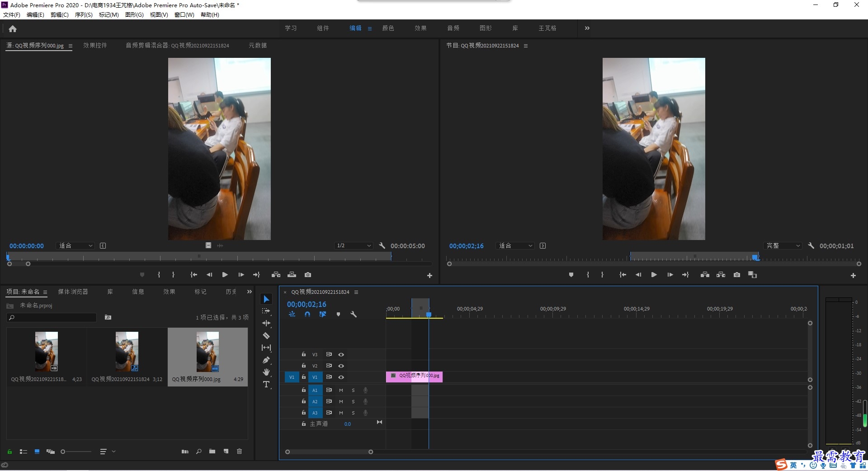Open 剪辑(C) menu
This screenshot has width=868, height=471.
coord(60,15)
